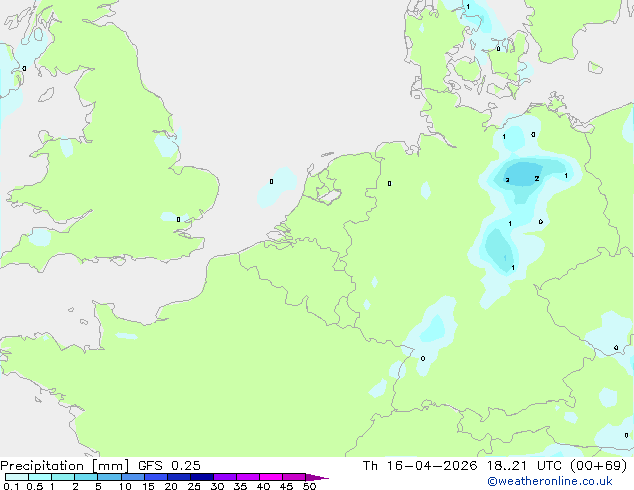Click the 'Th 16-04-2026' date text

(x=420, y=466)
